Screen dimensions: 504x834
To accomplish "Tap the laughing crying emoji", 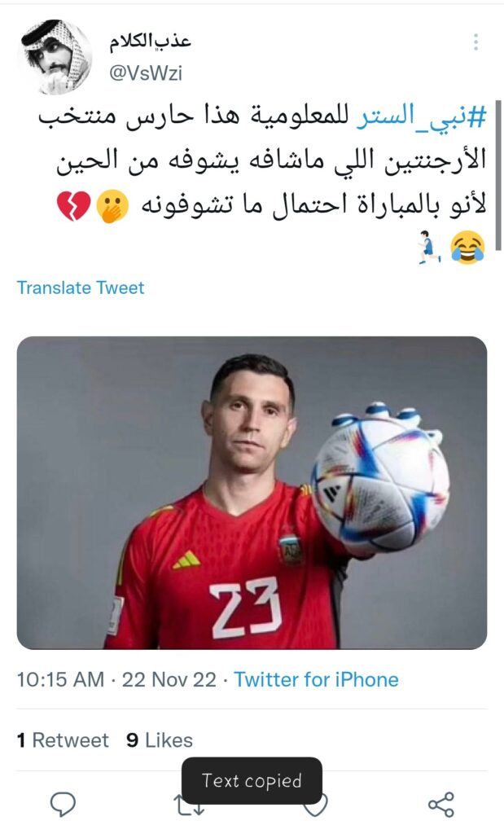I will [467, 248].
